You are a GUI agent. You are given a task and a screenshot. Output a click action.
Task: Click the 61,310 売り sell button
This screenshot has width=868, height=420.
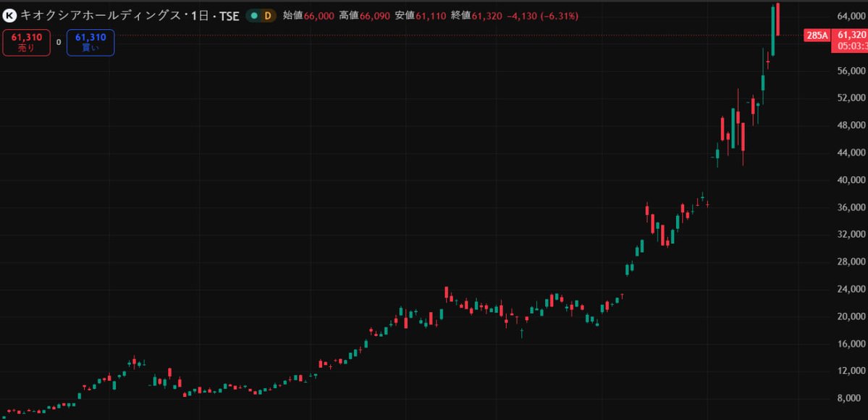pyautogui.click(x=27, y=43)
